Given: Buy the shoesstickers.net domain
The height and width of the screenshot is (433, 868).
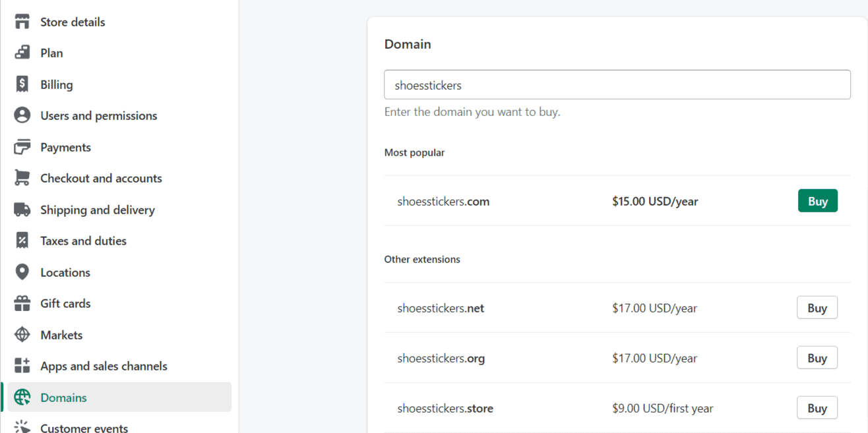Looking at the screenshot, I should 817,308.
